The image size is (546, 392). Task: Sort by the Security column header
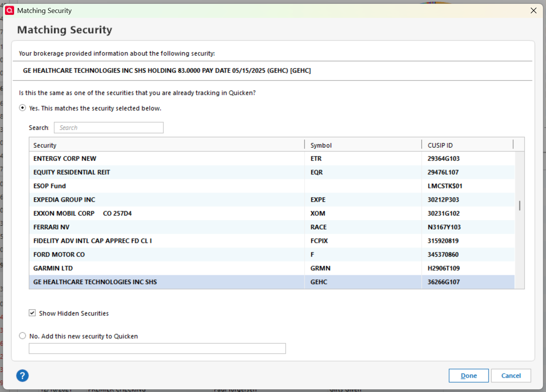coord(167,145)
